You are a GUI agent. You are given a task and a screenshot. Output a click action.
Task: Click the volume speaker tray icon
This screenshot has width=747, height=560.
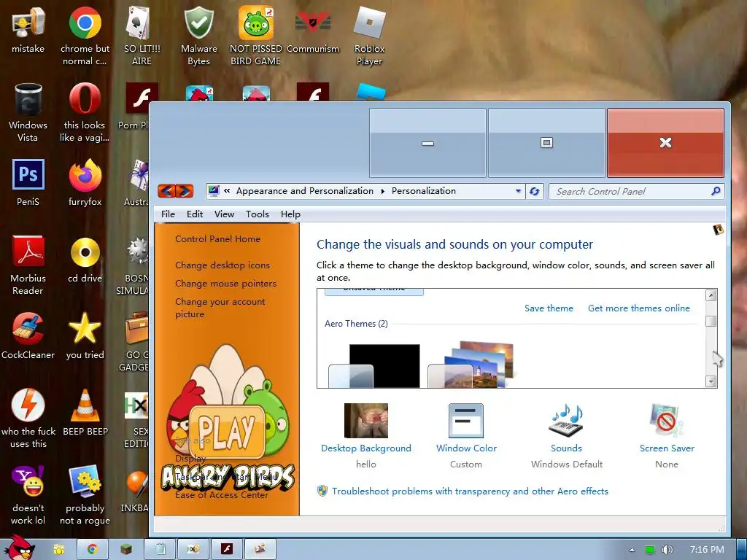pos(667,550)
